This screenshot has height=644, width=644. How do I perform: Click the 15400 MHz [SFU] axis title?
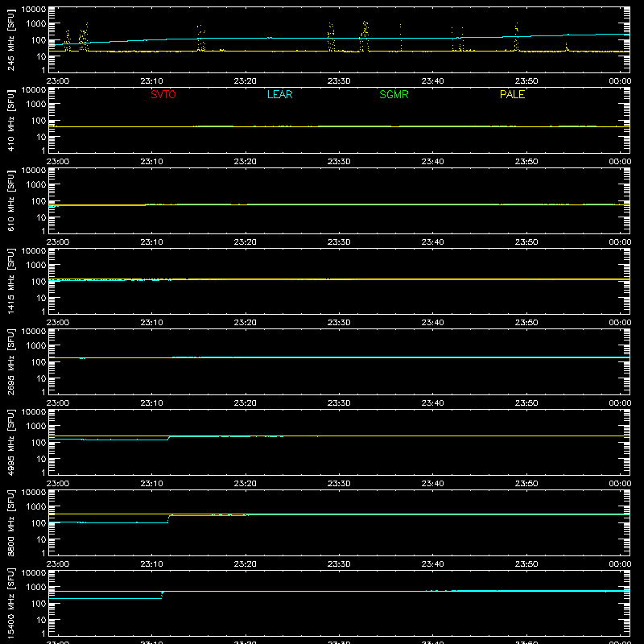coord(10,603)
